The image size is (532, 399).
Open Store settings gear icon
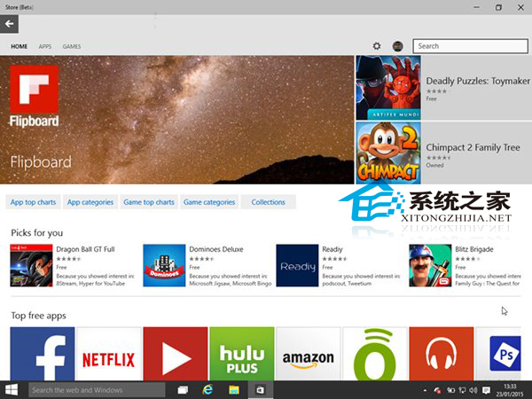377,46
